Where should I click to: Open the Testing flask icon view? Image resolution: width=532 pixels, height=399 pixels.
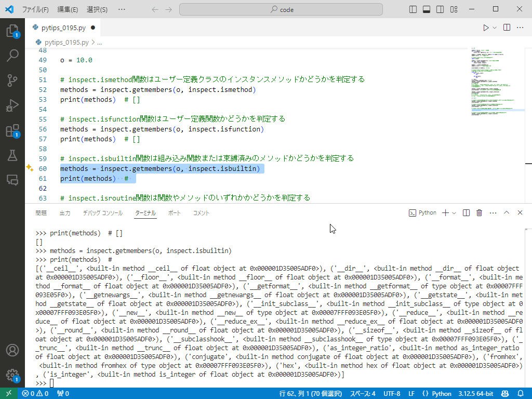[x=12, y=155]
